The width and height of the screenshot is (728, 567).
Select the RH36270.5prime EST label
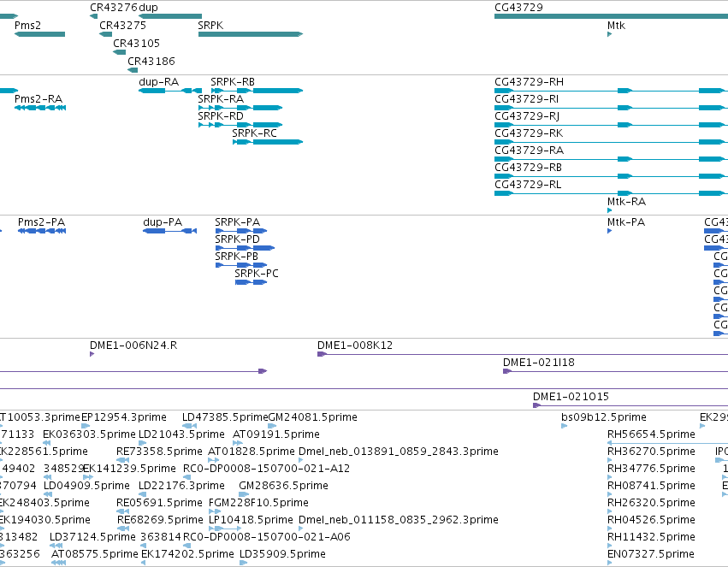tap(651, 452)
